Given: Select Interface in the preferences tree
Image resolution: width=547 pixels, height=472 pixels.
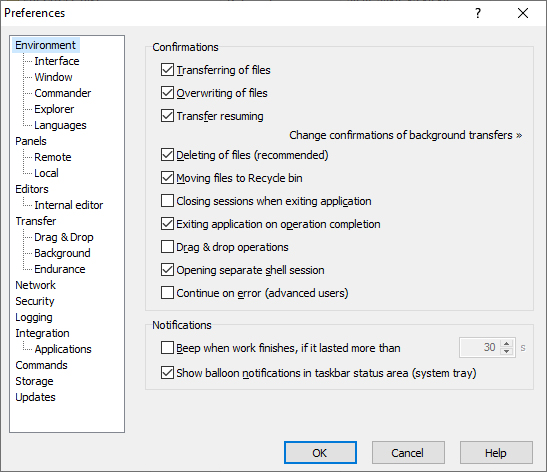Looking at the screenshot, I should tap(57, 61).
